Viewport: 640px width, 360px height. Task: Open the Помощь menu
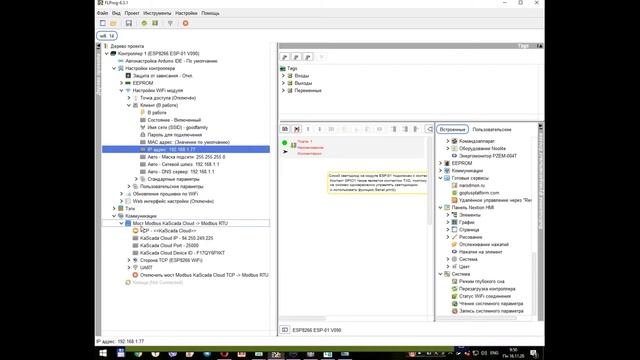(x=210, y=13)
